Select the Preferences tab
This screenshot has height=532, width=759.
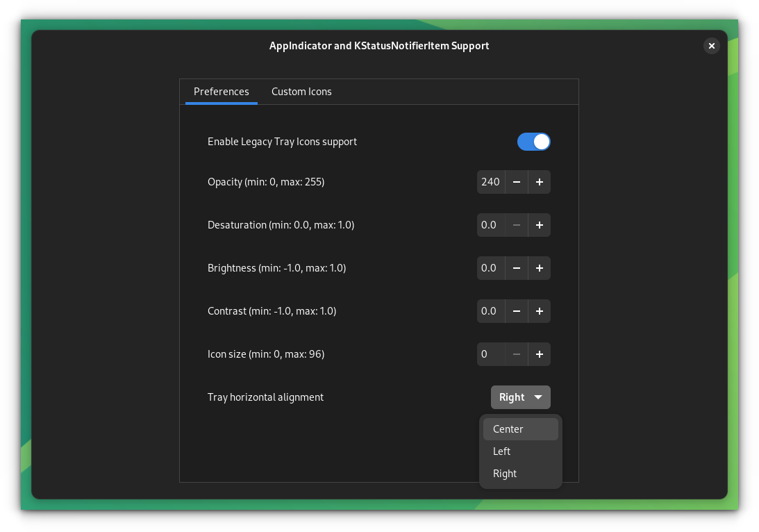[222, 91]
